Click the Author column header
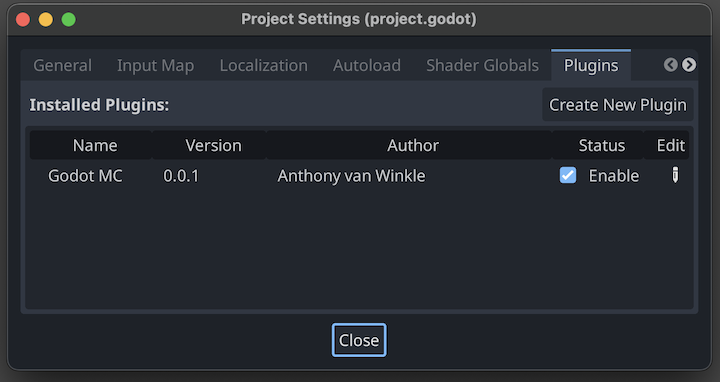720x382 pixels. tap(413, 146)
